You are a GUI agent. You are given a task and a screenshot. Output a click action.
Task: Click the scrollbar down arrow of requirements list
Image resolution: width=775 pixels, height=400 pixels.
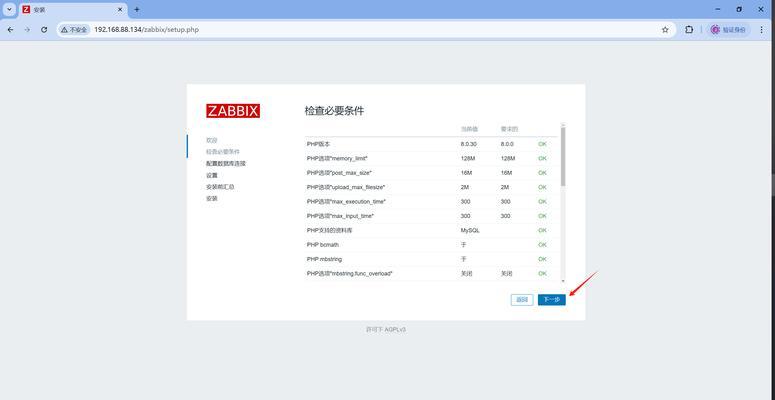coord(563,280)
